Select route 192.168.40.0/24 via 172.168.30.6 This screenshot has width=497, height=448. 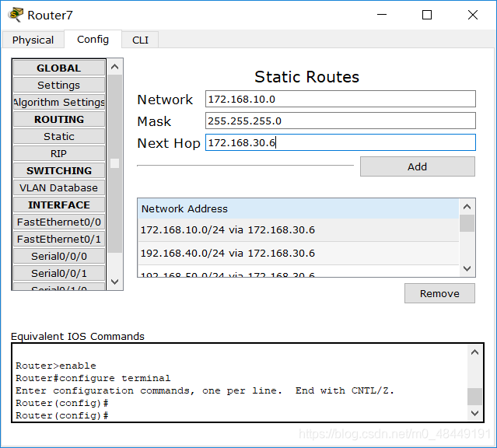point(298,254)
